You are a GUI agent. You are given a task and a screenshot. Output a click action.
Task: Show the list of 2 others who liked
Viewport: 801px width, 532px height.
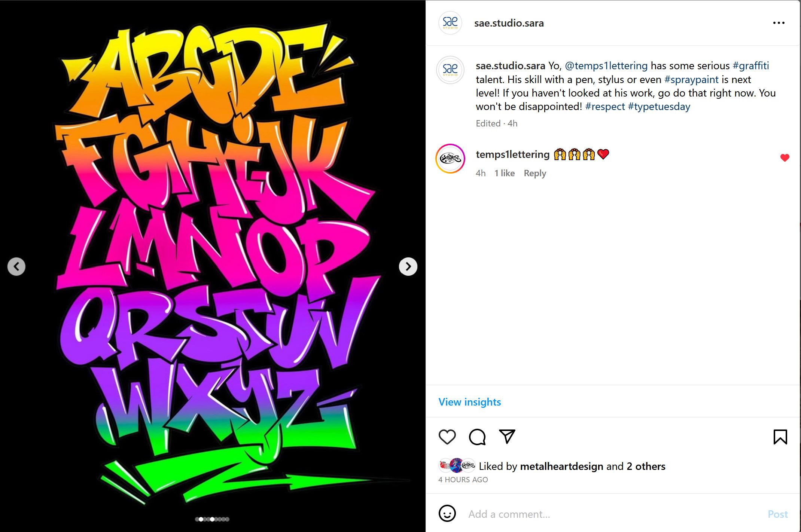click(x=646, y=466)
